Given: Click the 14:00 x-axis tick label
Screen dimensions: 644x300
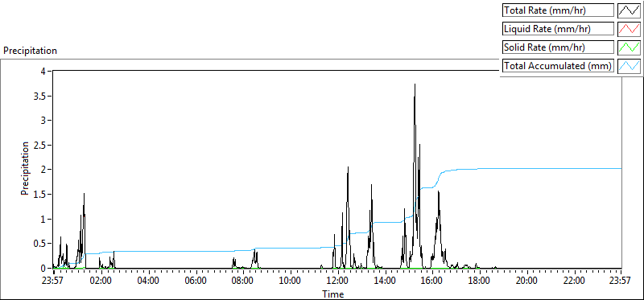Looking at the screenshot, I should (x=385, y=282).
